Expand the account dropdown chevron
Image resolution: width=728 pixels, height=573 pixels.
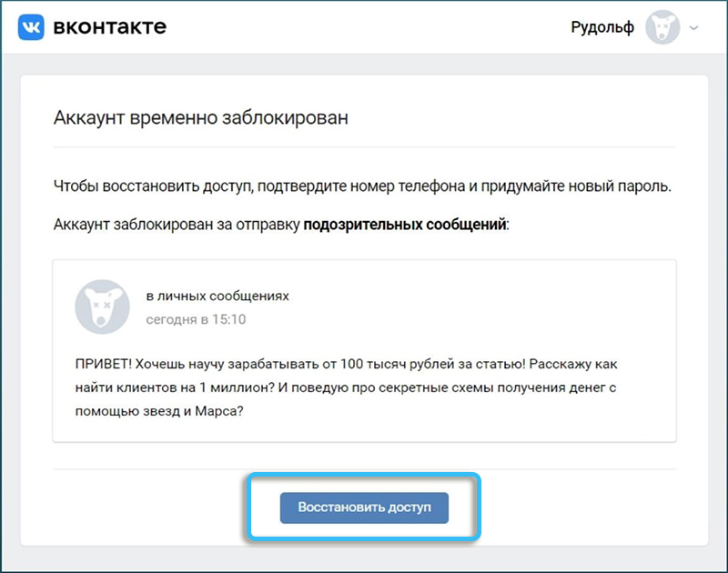pos(694,28)
